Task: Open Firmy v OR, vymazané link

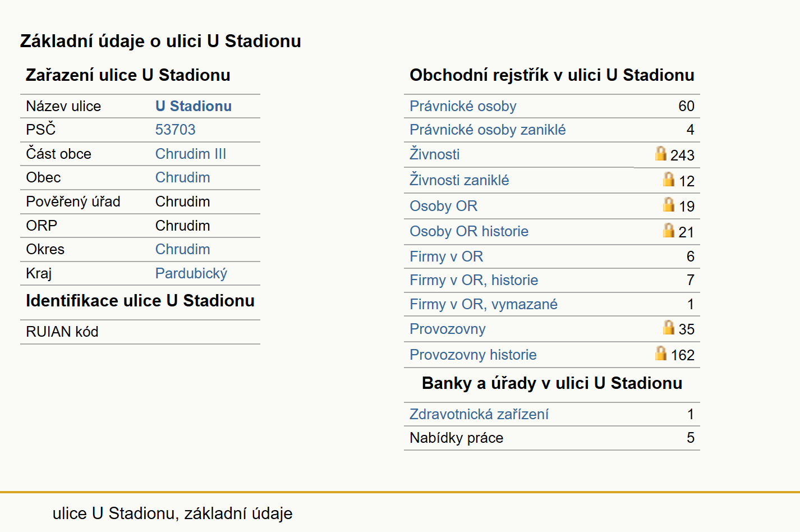Action: tap(484, 304)
